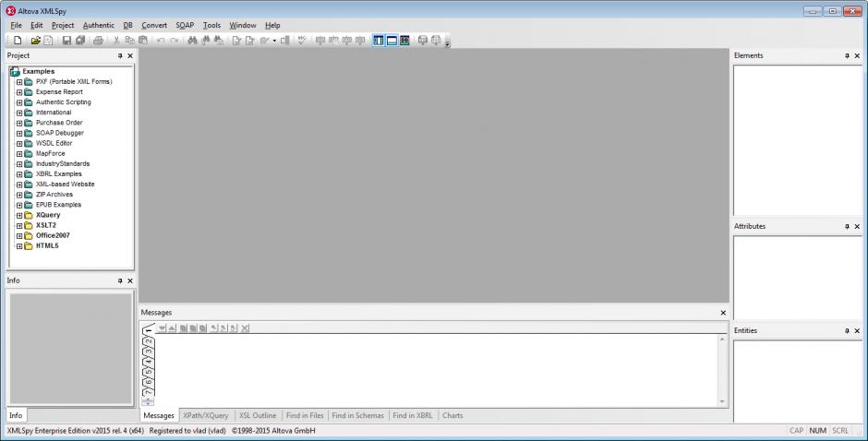Expand the PXF (Portable XML Forms) folder
868x441 pixels.
tap(19, 82)
